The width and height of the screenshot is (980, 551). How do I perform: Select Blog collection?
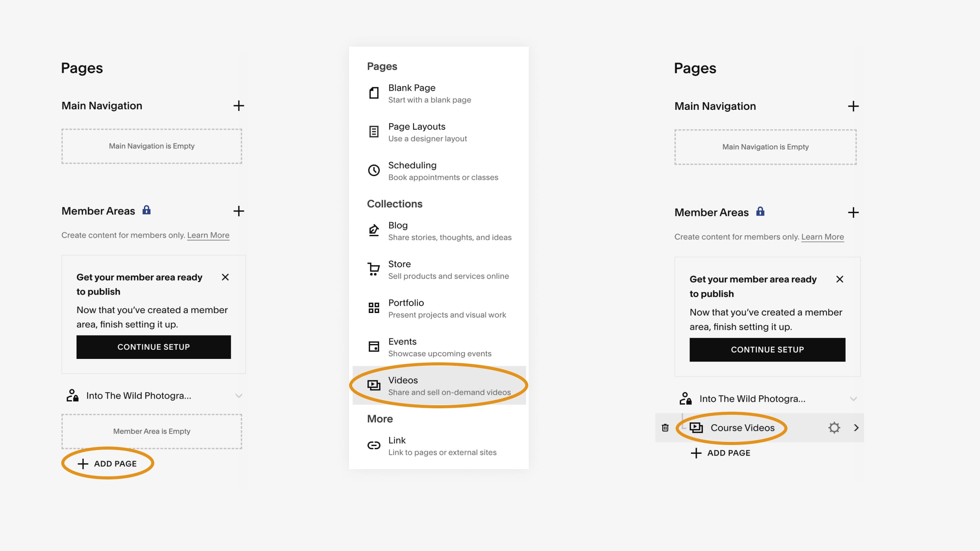pos(439,231)
